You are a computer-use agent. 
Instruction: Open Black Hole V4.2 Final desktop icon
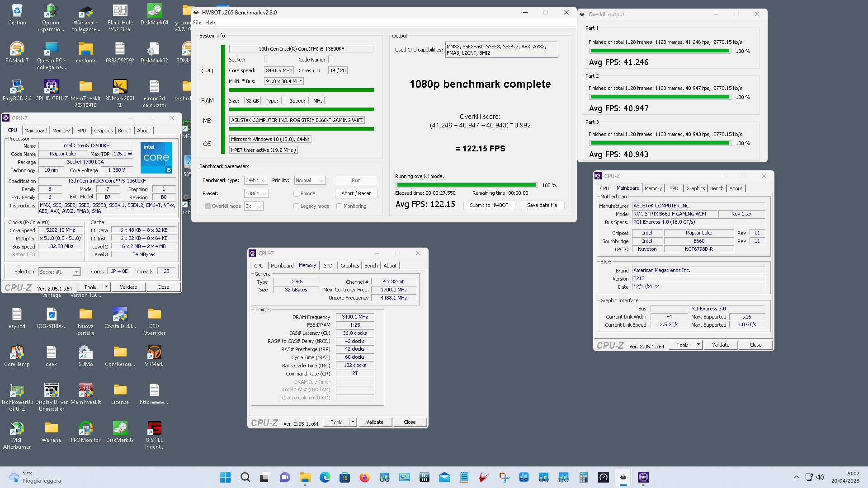point(120,18)
